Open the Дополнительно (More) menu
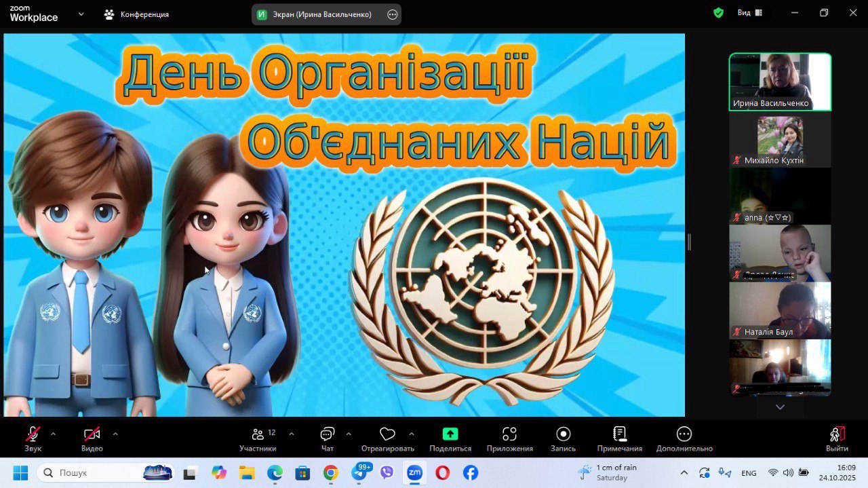Viewport: 868px width, 488px height. (684, 434)
